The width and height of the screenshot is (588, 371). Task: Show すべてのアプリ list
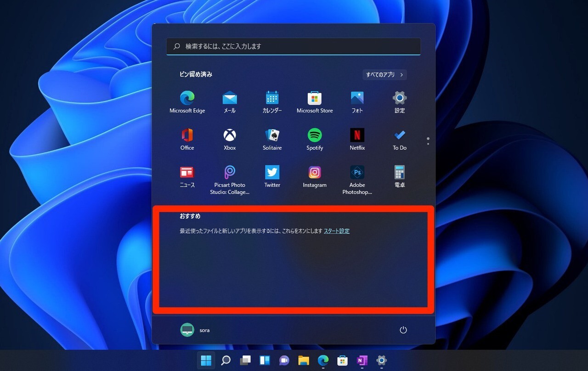pyautogui.click(x=384, y=74)
